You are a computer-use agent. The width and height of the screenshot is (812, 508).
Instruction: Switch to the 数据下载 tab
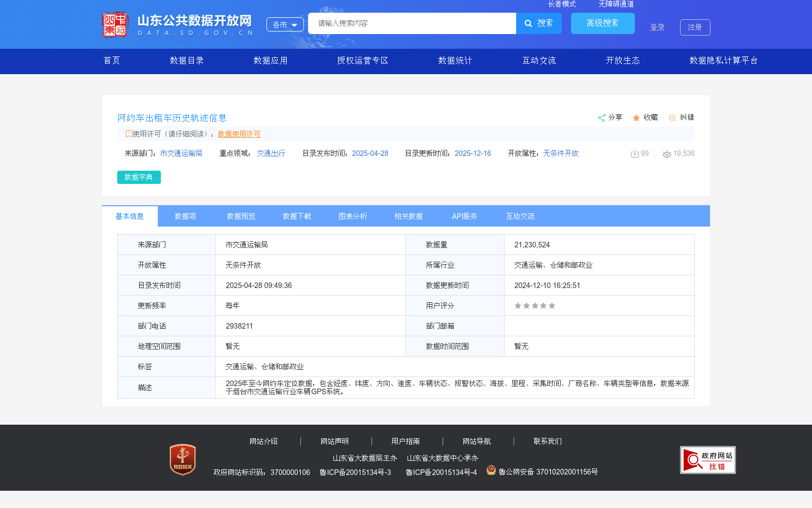(297, 216)
